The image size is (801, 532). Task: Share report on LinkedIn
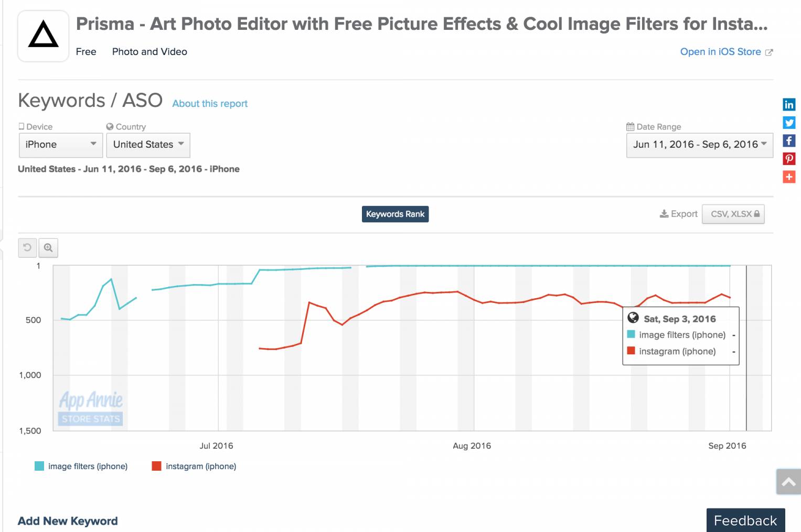[789, 104]
